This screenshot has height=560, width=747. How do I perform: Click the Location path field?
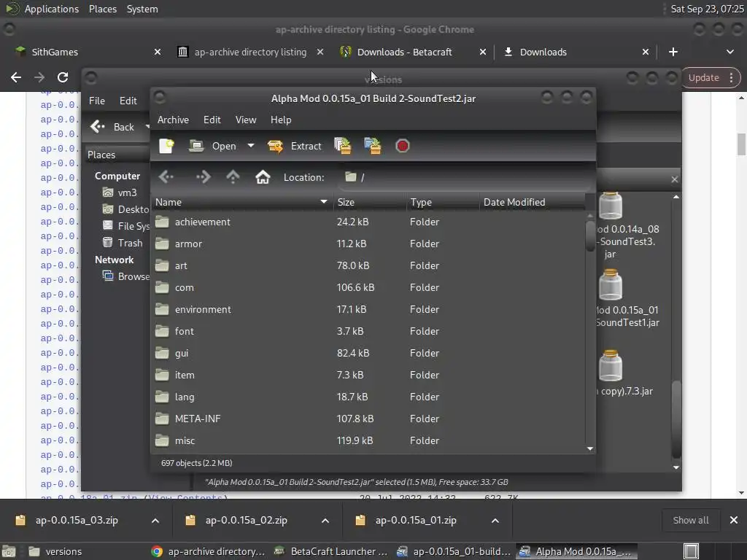pyautogui.click(x=465, y=177)
